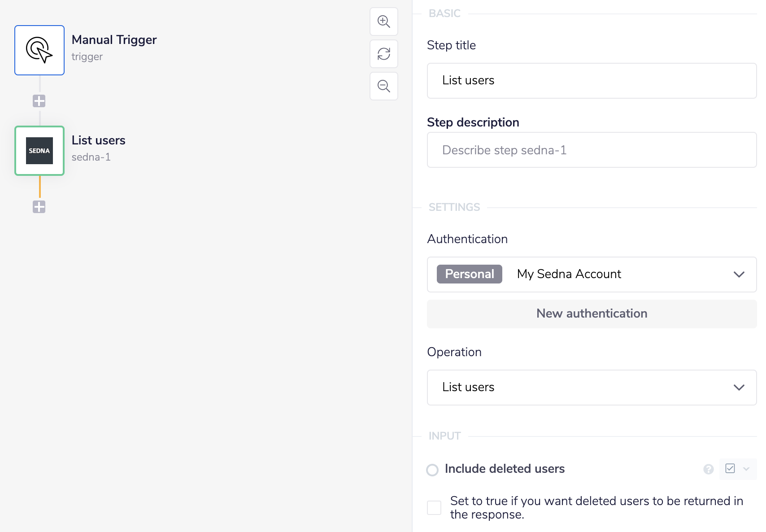Toggle the Include deleted users radio circle
The image size is (766, 532).
tap(432, 470)
